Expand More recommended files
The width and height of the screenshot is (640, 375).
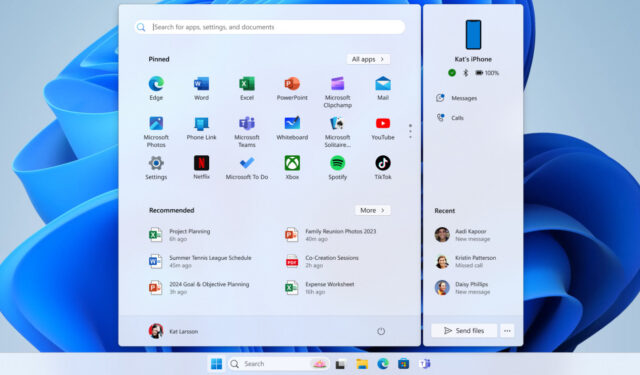tap(372, 210)
